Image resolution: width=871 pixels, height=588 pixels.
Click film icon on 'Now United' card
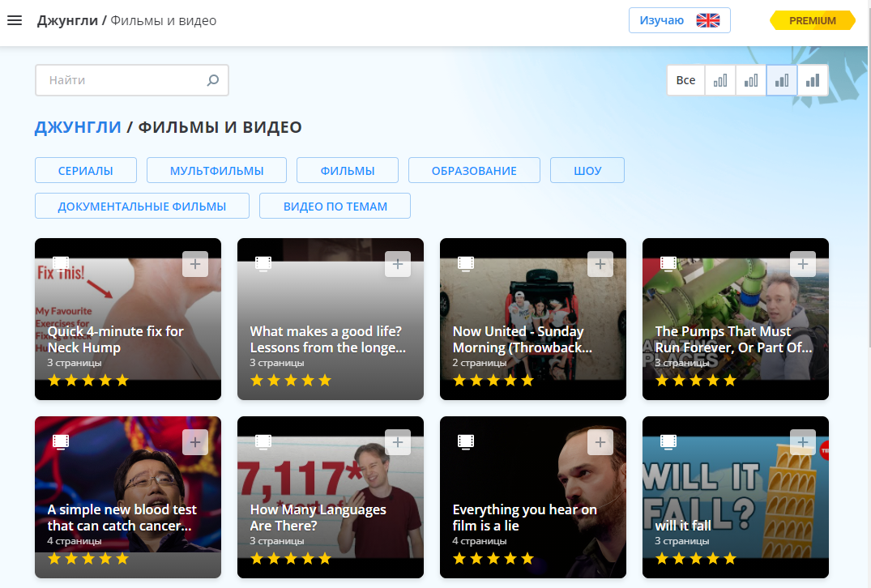coord(466,263)
